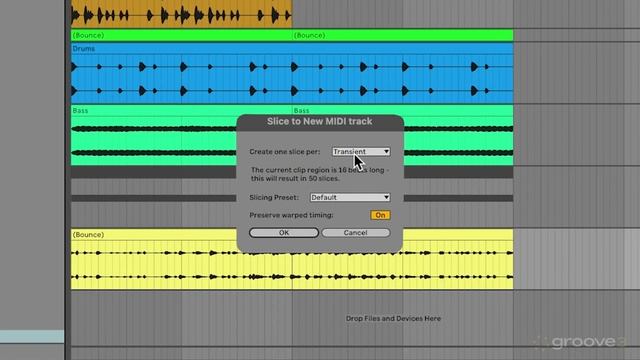The image size is (640, 360).
Task: Click the 'Slicing Preset:' label
Action: (x=274, y=197)
